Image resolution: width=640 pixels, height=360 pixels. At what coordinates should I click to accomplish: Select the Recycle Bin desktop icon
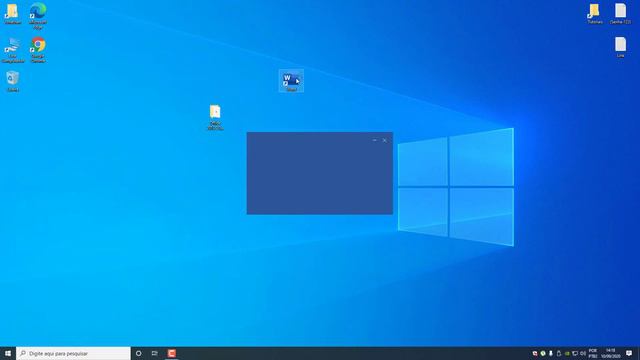[13, 81]
